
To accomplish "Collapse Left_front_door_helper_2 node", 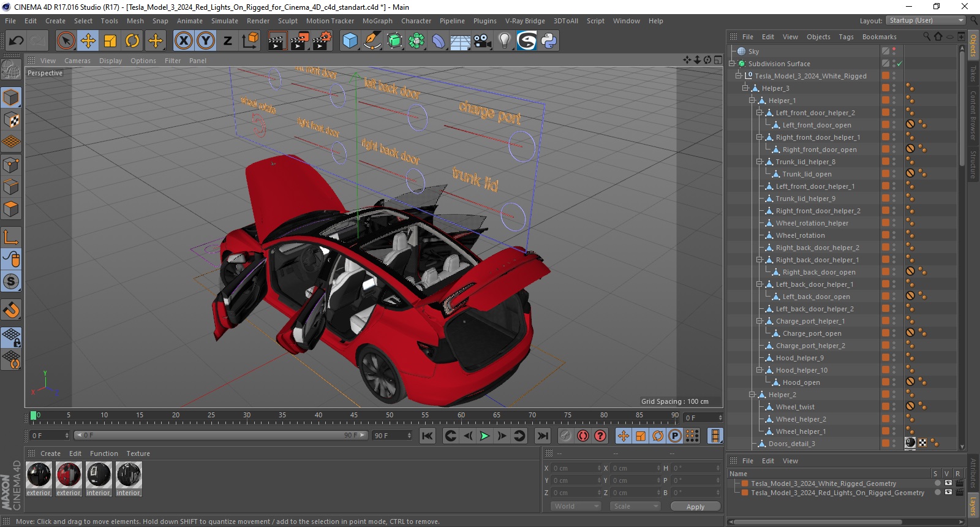I will [x=759, y=113].
